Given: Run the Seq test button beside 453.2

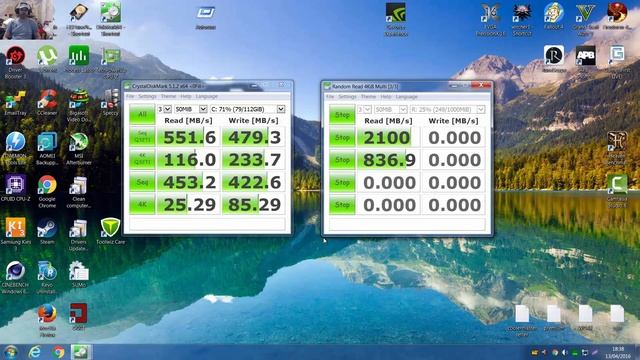Looking at the screenshot, I should pos(142,182).
